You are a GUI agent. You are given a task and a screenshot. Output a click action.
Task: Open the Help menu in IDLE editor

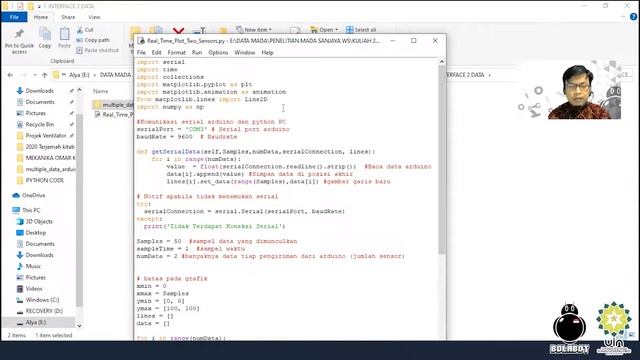pos(267,53)
